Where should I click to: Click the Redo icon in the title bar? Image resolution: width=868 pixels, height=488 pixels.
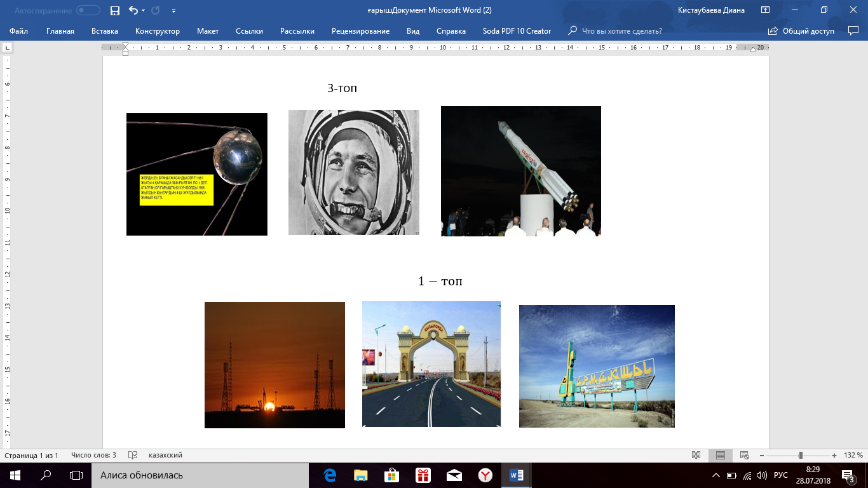tap(156, 10)
